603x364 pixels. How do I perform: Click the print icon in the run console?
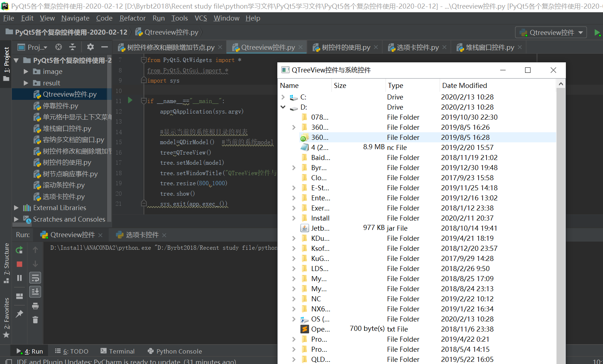click(35, 306)
